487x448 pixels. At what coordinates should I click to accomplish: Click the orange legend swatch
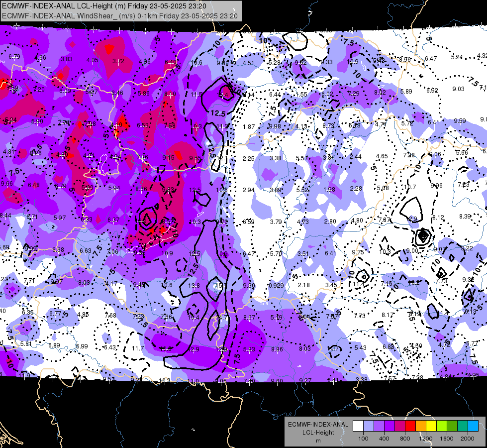pyautogui.click(x=421, y=426)
